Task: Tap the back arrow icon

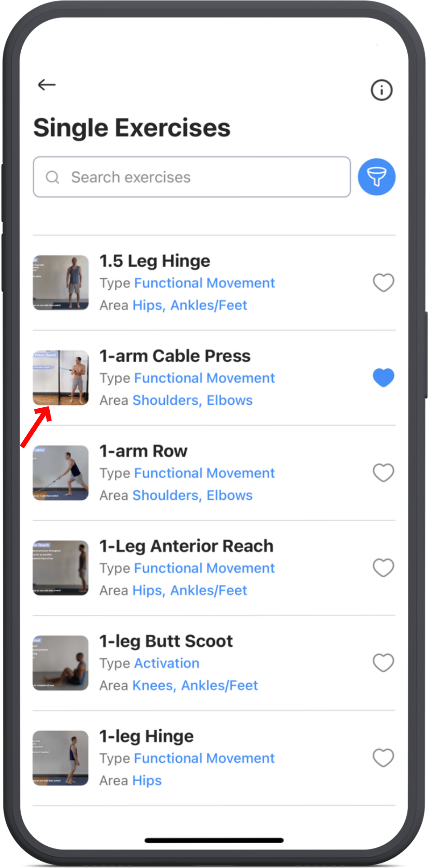Action: [47, 85]
